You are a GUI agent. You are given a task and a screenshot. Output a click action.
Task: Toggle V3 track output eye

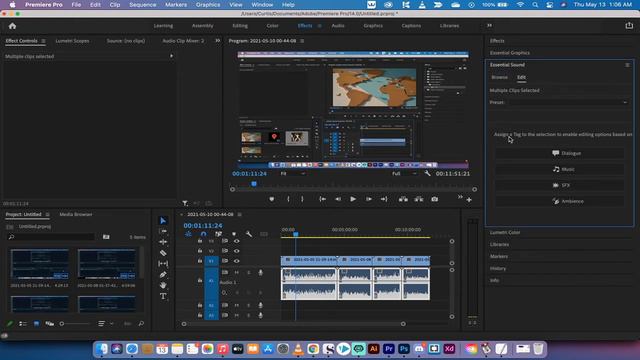[236, 241]
